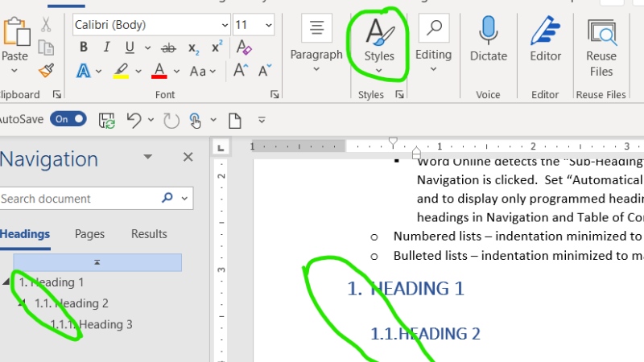Apply Text Effects and Typography
Image resolution: width=644 pixels, height=362 pixels.
coord(84,71)
